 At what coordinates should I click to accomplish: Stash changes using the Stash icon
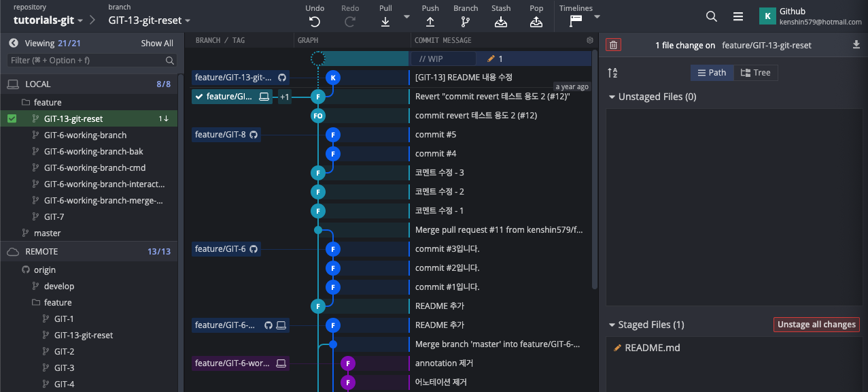pos(501,21)
